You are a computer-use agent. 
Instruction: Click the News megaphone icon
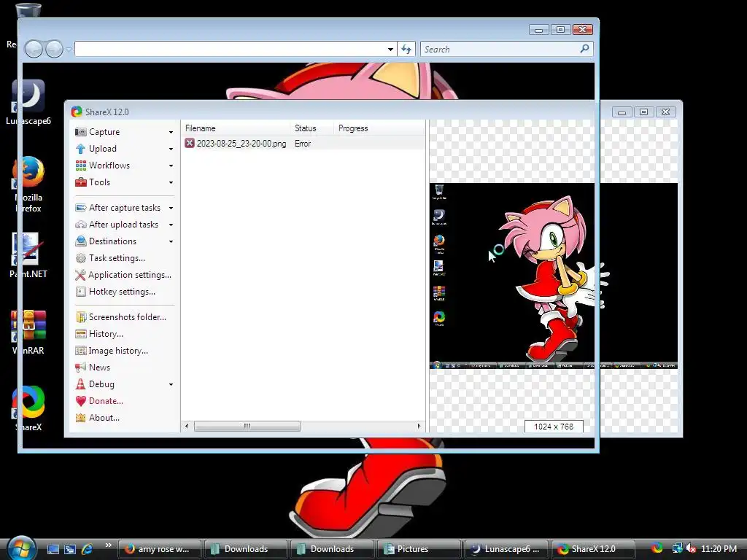[x=80, y=367]
